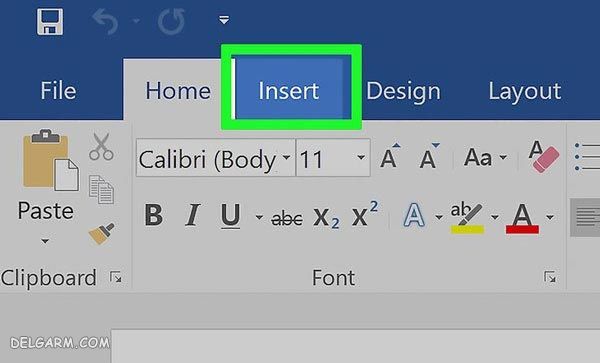Screen dimensions: 600x363
Task: Apply the red font color
Action: point(522,217)
